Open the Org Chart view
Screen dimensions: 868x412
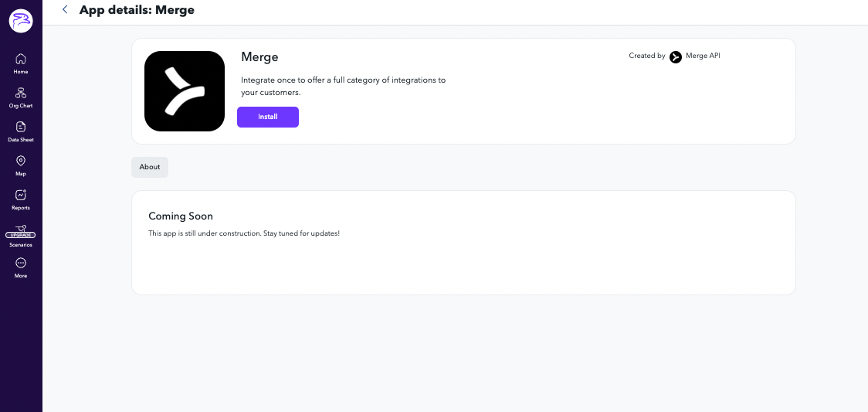coord(21,97)
